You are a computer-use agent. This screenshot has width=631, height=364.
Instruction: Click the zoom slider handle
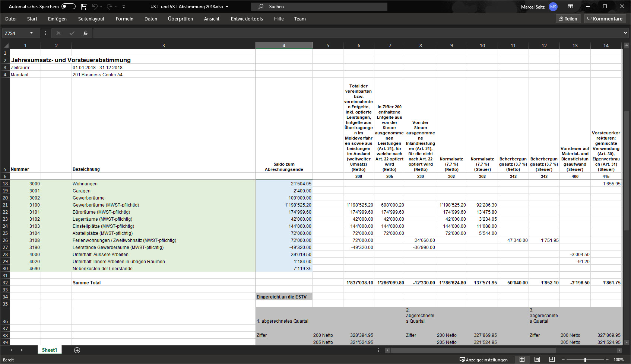click(585, 360)
